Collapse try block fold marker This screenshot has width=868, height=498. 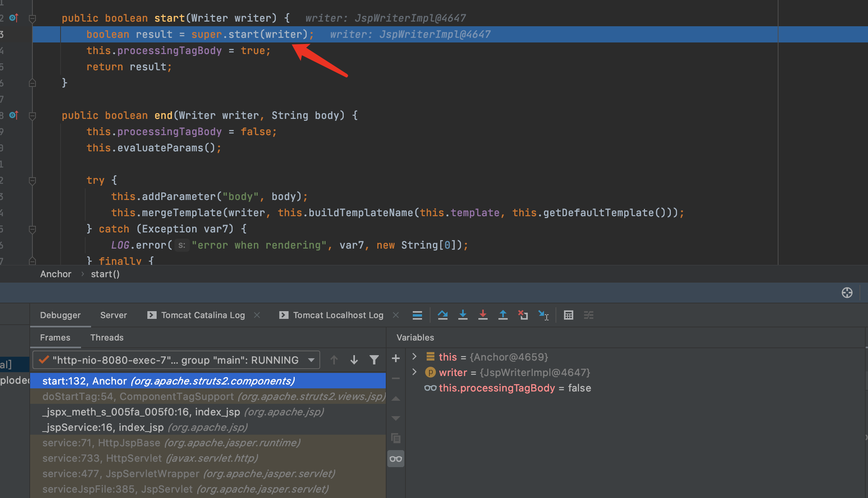point(32,180)
